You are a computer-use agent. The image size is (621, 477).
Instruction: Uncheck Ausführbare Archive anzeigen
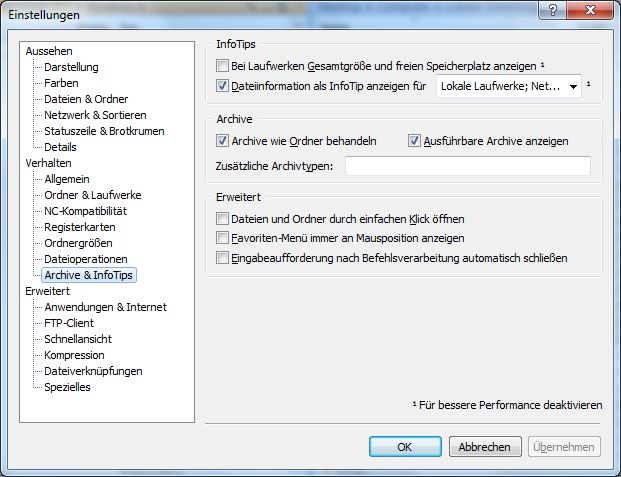[x=414, y=141]
